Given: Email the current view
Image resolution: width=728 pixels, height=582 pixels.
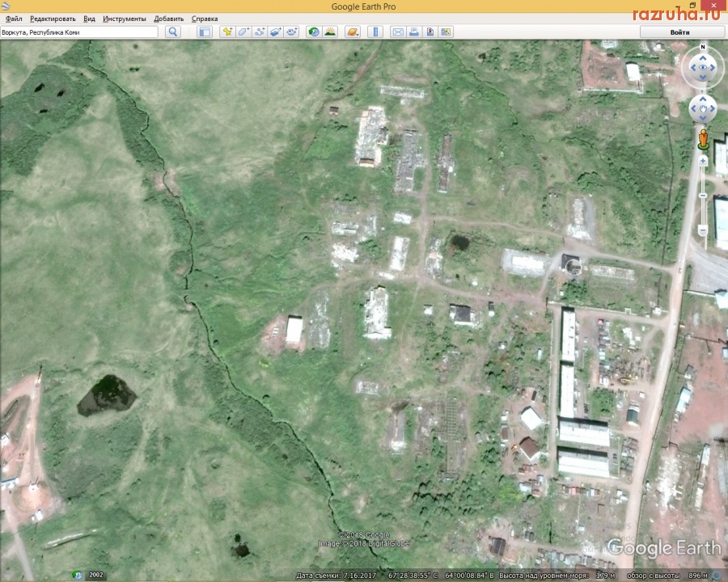Looking at the screenshot, I should (x=398, y=32).
